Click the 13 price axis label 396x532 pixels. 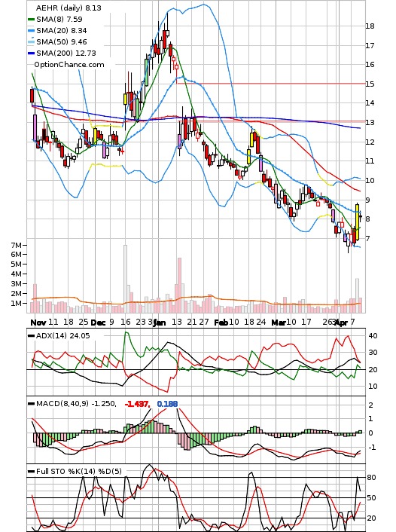[370, 123]
